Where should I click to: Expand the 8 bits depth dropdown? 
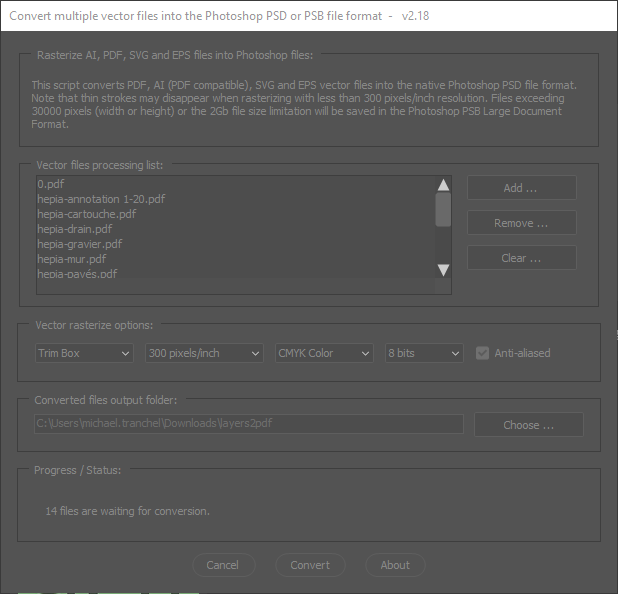coord(424,353)
